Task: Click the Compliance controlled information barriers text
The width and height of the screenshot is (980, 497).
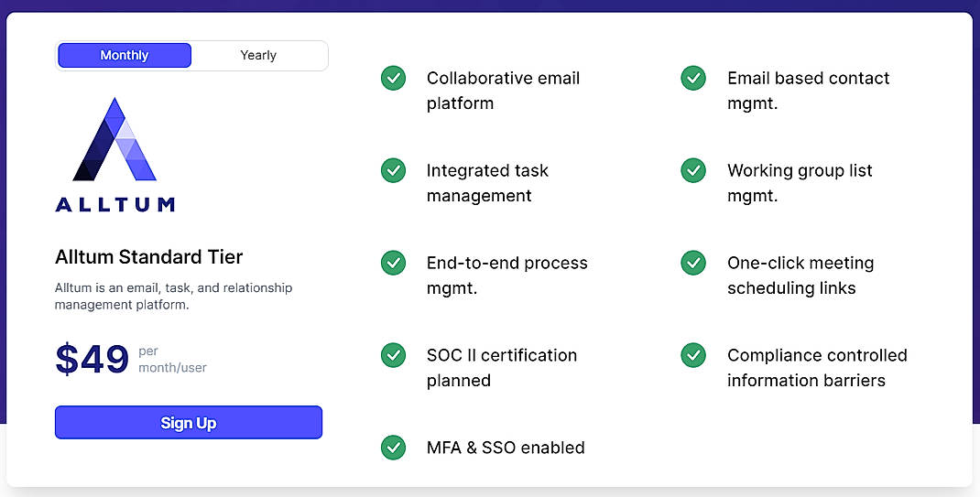Action: (817, 368)
